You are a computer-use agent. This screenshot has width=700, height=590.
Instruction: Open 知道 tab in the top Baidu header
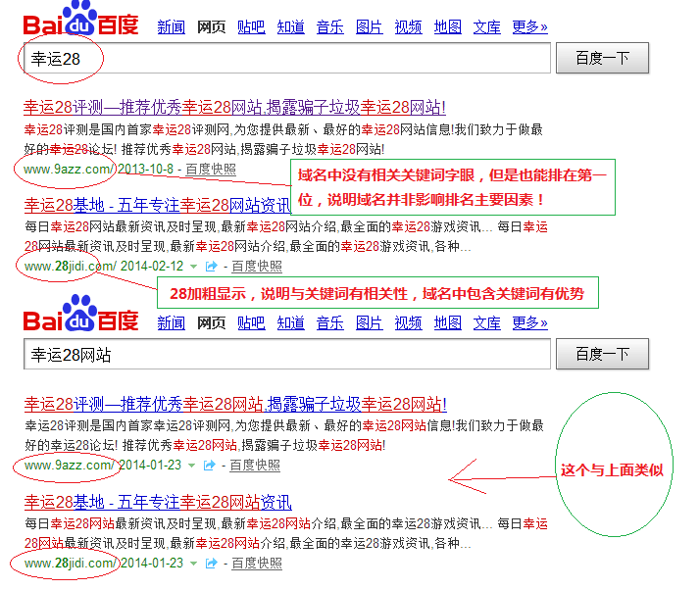coord(290,27)
